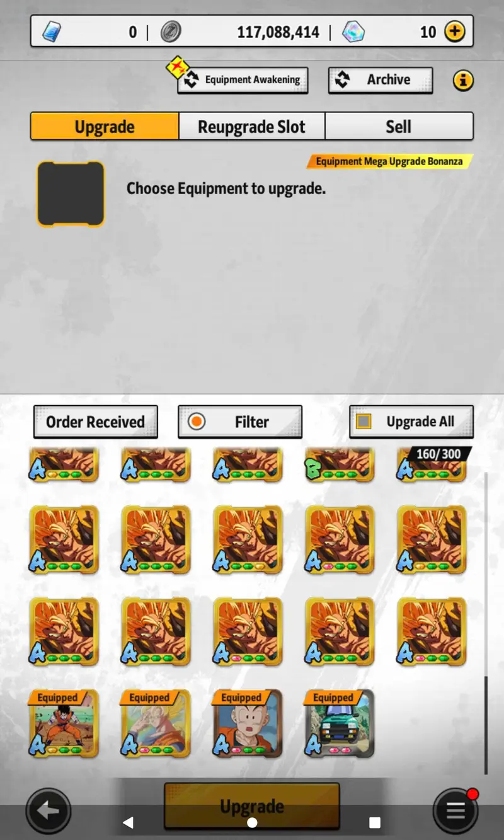The width and height of the screenshot is (504, 840).
Task: Click the Chrono Crystal gem icon
Action: coord(353,32)
